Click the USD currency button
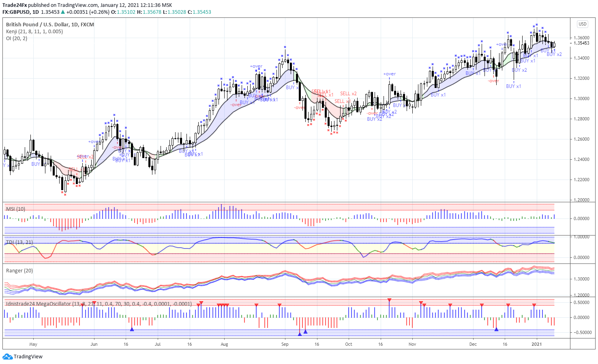This screenshot has height=364, width=598. [x=583, y=24]
